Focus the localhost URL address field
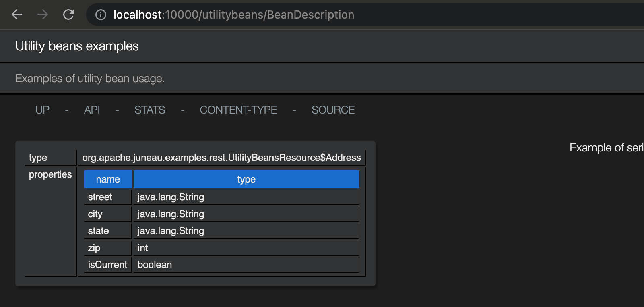 (x=233, y=15)
